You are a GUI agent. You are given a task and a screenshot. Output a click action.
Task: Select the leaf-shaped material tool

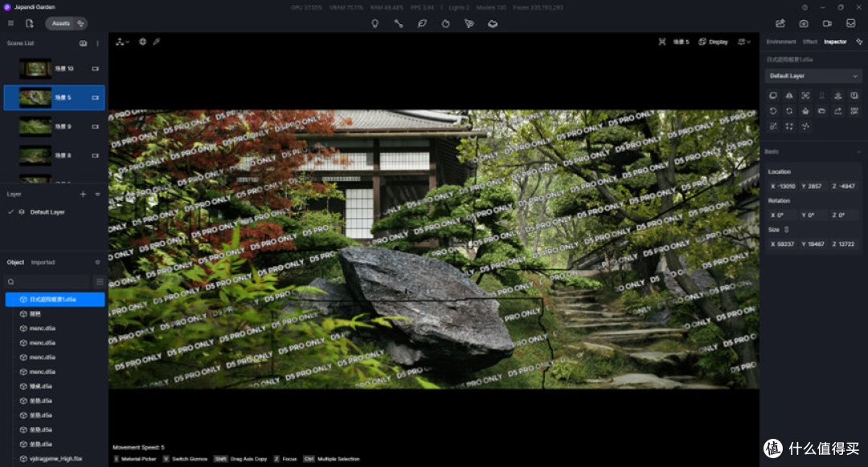[423, 24]
